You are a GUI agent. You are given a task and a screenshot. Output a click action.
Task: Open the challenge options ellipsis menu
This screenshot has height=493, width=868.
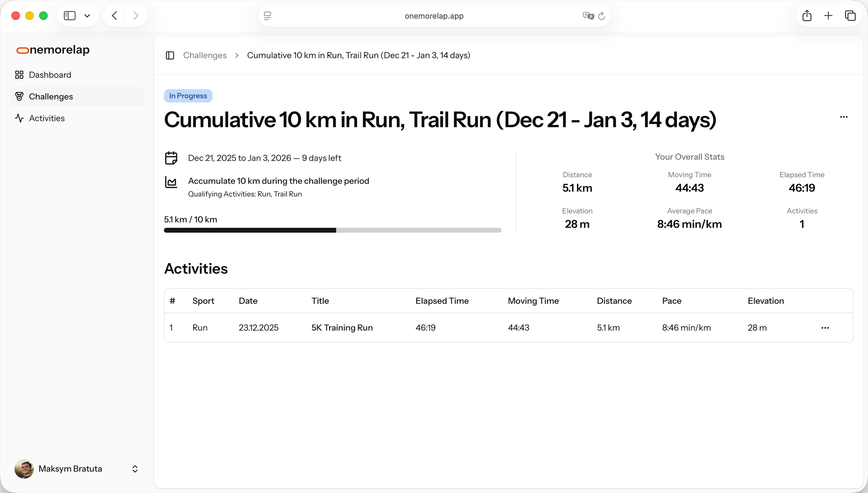click(844, 117)
